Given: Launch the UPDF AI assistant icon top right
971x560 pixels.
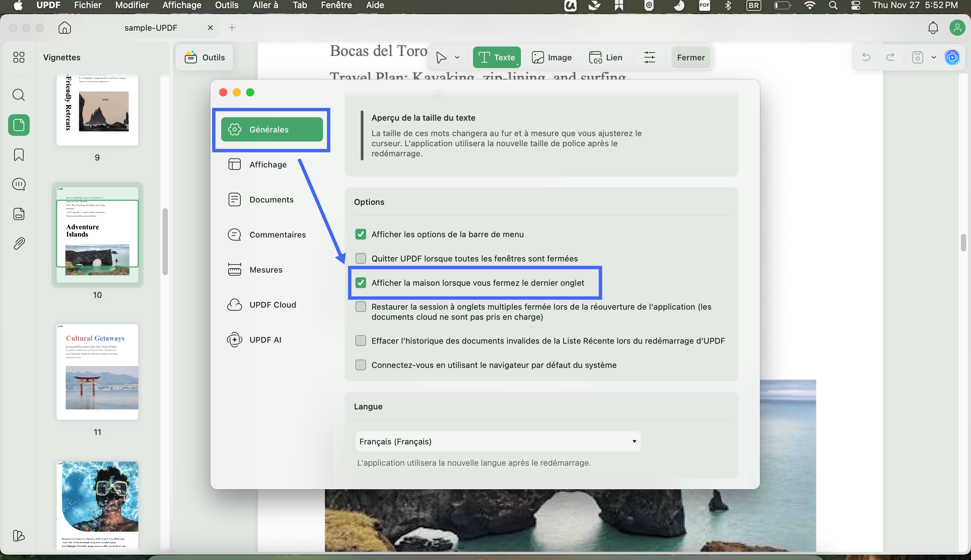Looking at the screenshot, I should coord(952,58).
